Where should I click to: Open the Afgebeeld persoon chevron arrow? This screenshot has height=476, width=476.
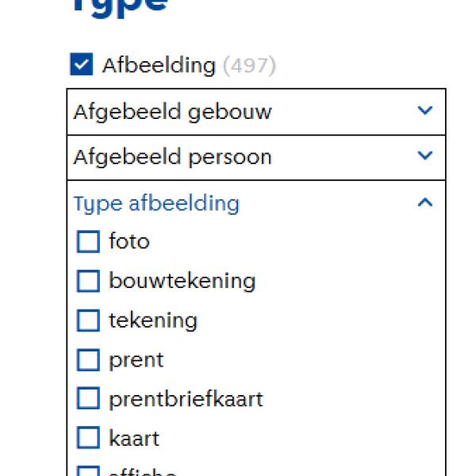click(425, 156)
